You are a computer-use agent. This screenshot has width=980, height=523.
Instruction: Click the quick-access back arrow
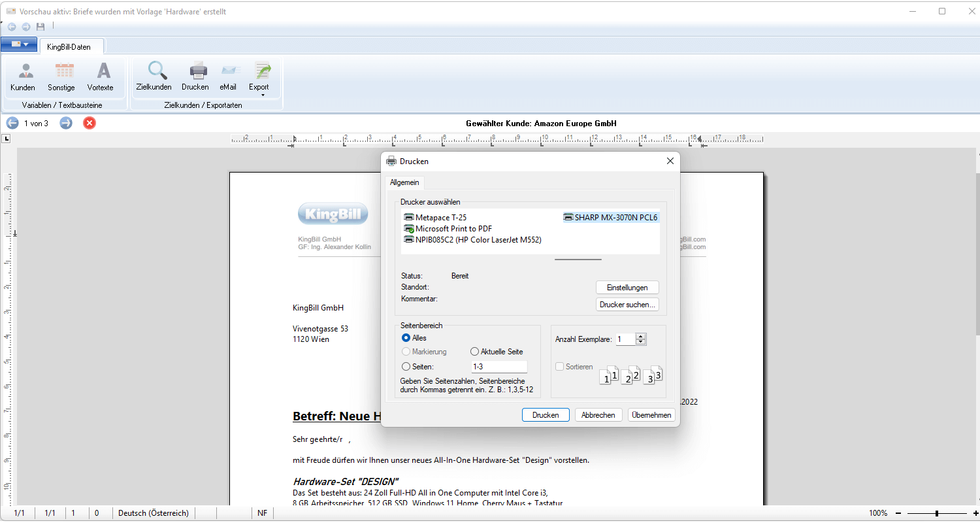coord(12,27)
